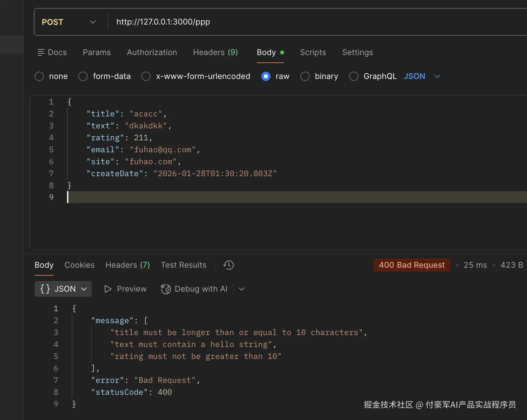Open the Docs panel icon
527x420 pixels.
tap(41, 52)
